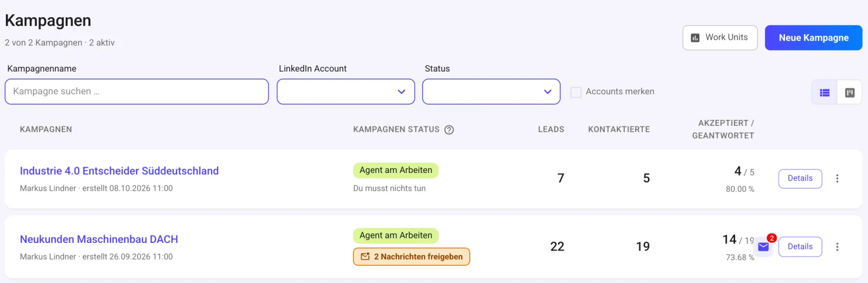Click the 80.00 % acceptance rate

[x=740, y=189]
